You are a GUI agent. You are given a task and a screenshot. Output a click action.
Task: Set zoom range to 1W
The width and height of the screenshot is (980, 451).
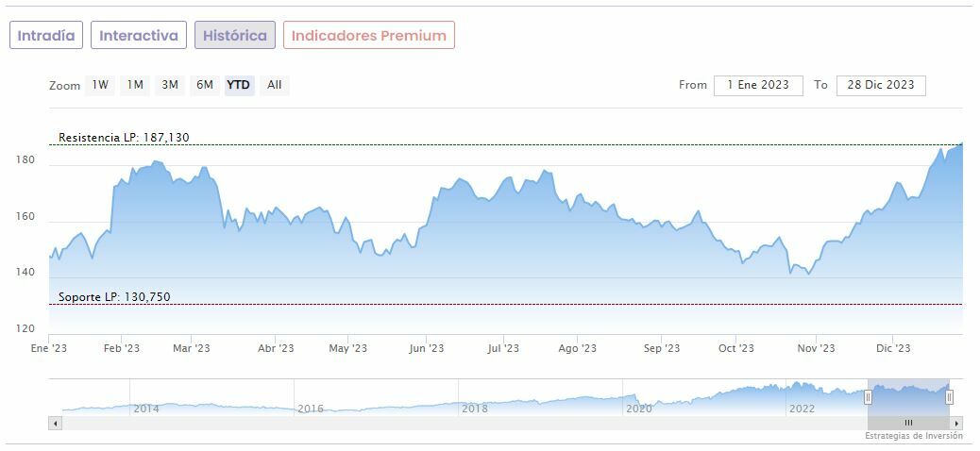coord(100,85)
